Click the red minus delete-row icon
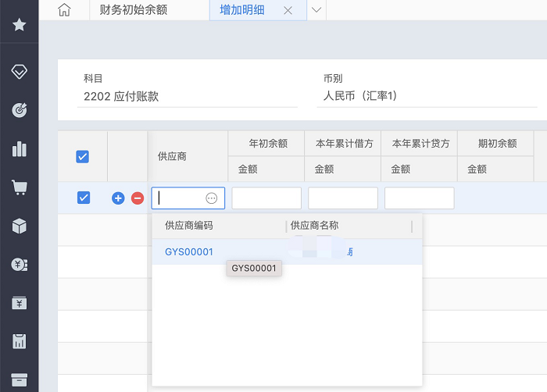The image size is (547, 392). pos(138,198)
